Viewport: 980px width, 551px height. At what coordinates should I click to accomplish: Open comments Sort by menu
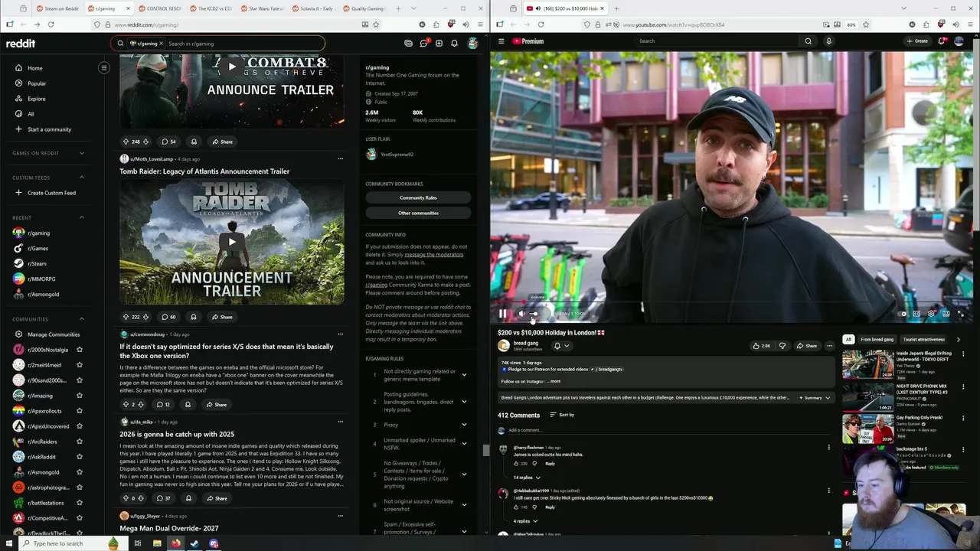[x=562, y=415]
